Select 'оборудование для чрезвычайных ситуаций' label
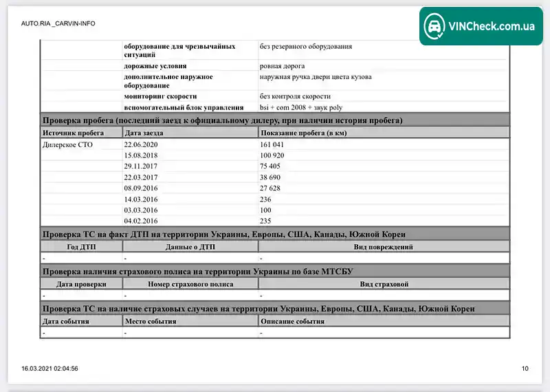The height and width of the screenshot is (392, 550). (179, 50)
